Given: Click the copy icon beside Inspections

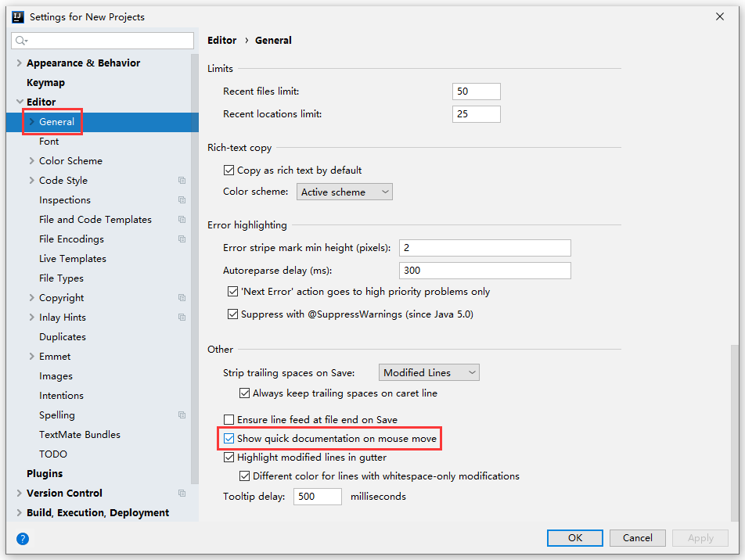Looking at the screenshot, I should click(x=182, y=200).
